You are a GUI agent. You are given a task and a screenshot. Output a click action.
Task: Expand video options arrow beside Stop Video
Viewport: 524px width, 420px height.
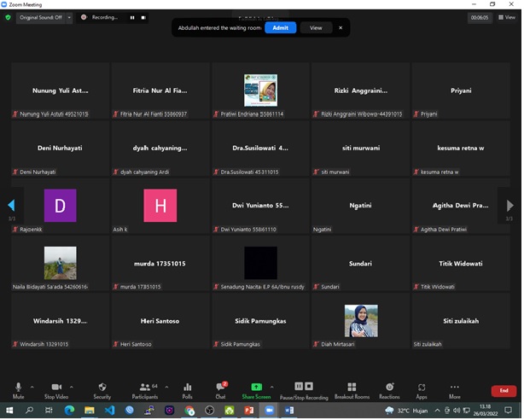tap(72, 387)
